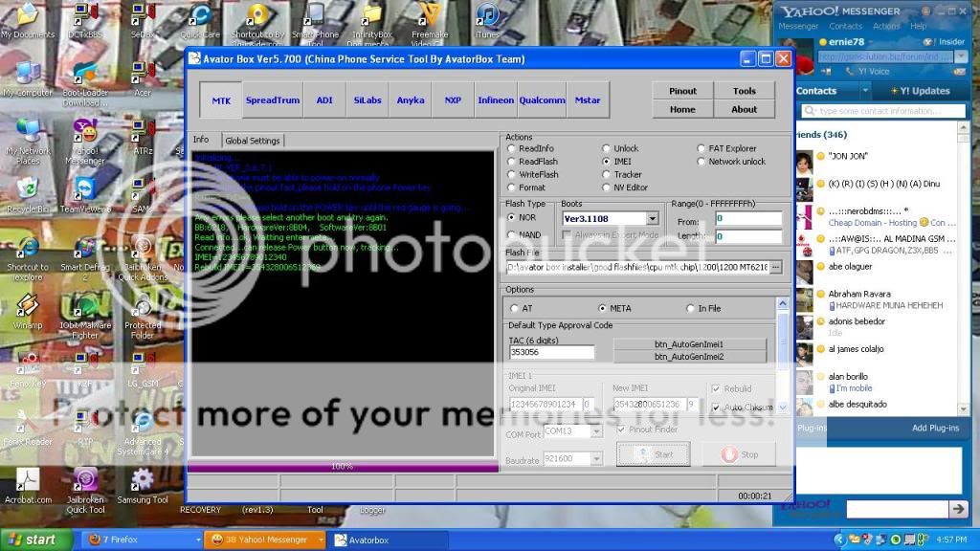Select the NAND flash type option
The image size is (980, 551).
512,234
